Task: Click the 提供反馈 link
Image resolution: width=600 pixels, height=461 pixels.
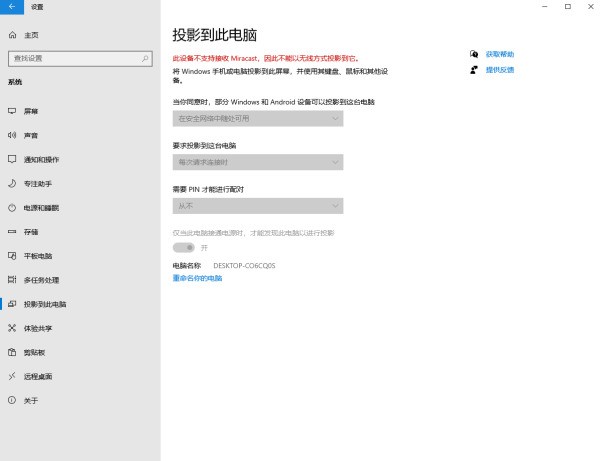Action: (500, 70)
